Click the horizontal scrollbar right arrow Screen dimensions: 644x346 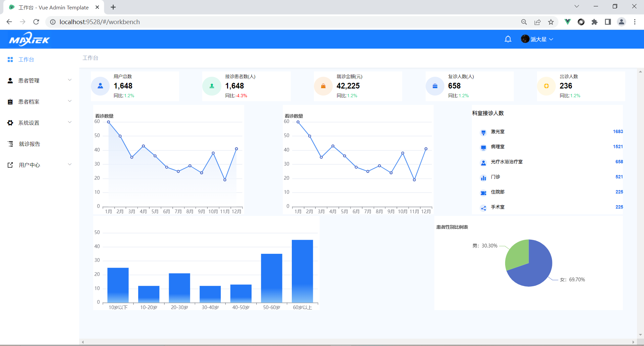(x=633, y=342)
